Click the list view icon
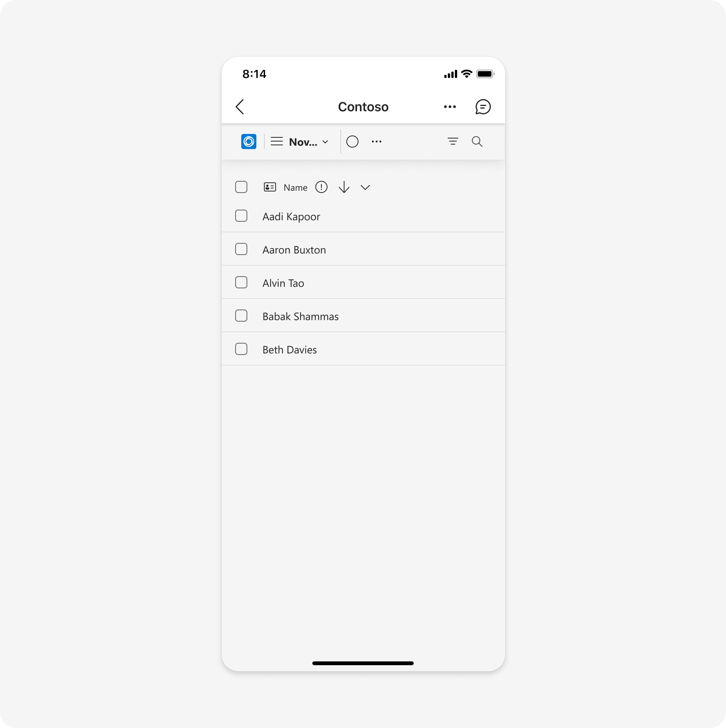Image resolution: width=726 pixels, height=728 pixels. (276, 141)
